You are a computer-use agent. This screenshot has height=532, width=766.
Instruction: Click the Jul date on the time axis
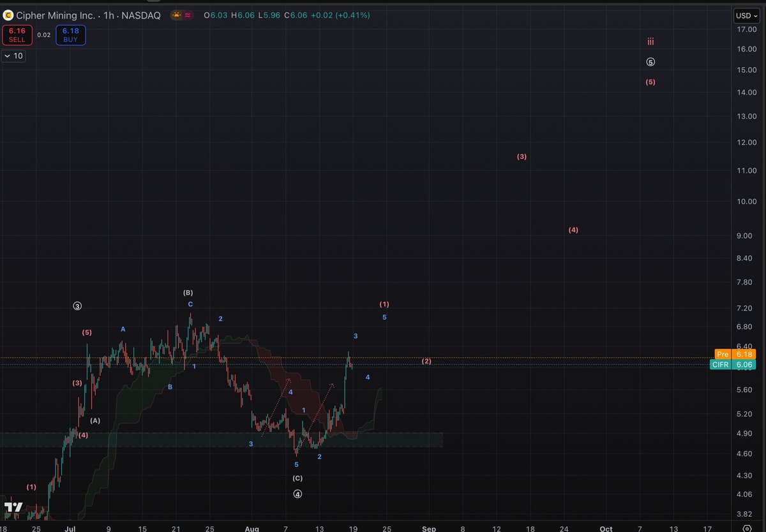[x=71, y=529]
